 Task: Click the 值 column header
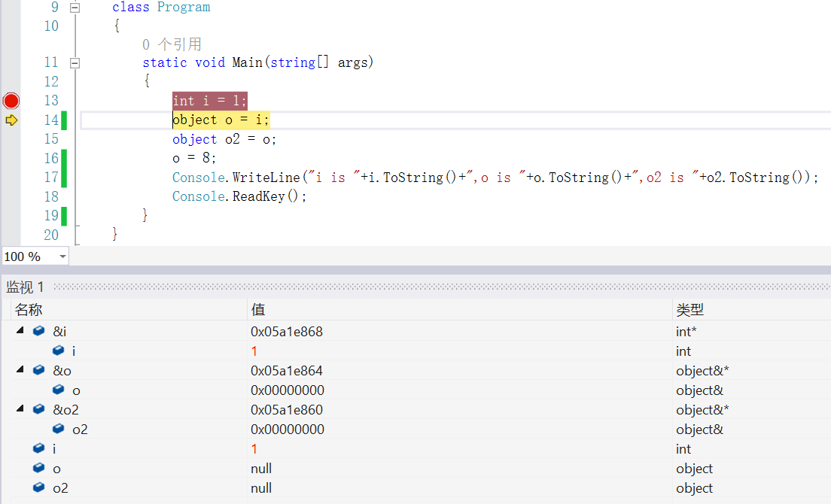pos(258,310)
